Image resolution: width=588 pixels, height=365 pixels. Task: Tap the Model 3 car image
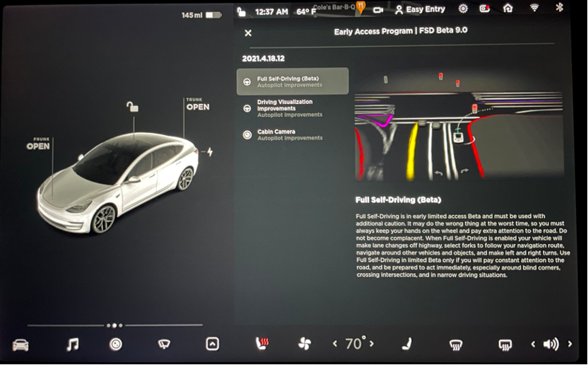tap(118, 183)
